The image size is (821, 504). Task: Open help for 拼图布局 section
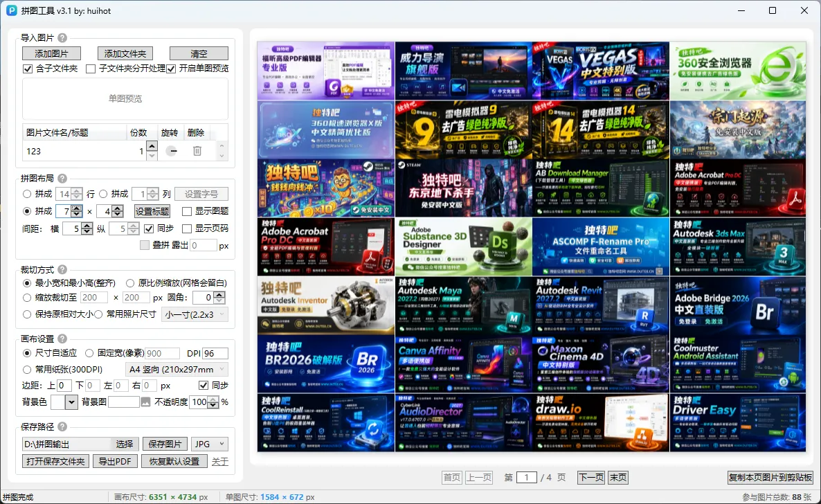pos(62,178)
